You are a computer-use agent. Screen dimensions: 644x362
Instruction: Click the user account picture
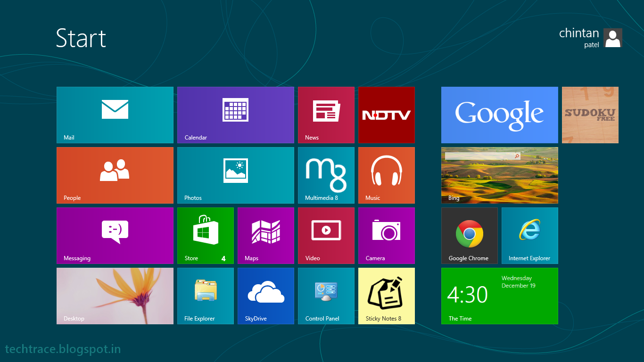tap(613, 38)
